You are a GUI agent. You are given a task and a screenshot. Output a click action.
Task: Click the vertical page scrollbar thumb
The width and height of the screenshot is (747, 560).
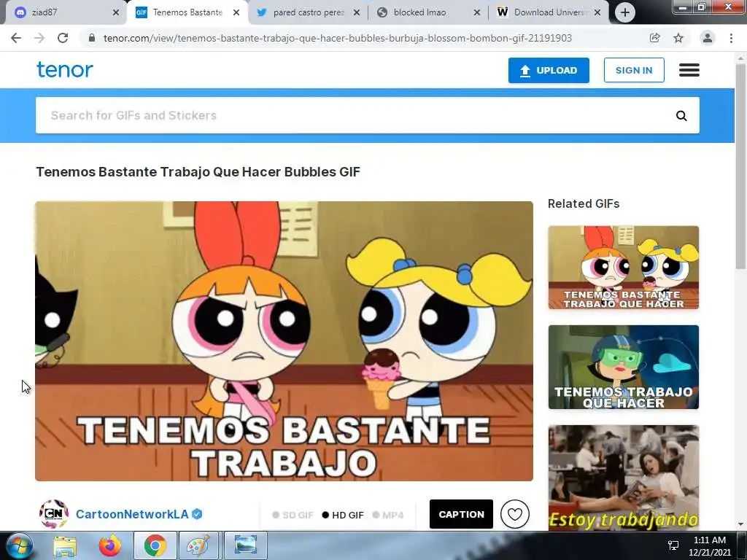tap(740, 166)
